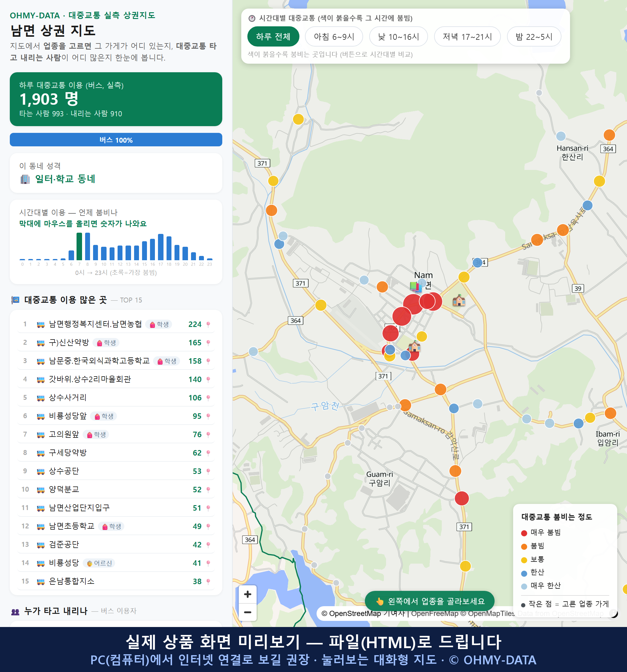
Task: Click the 한산 blue legend swatch
Action: coord(524,573)
